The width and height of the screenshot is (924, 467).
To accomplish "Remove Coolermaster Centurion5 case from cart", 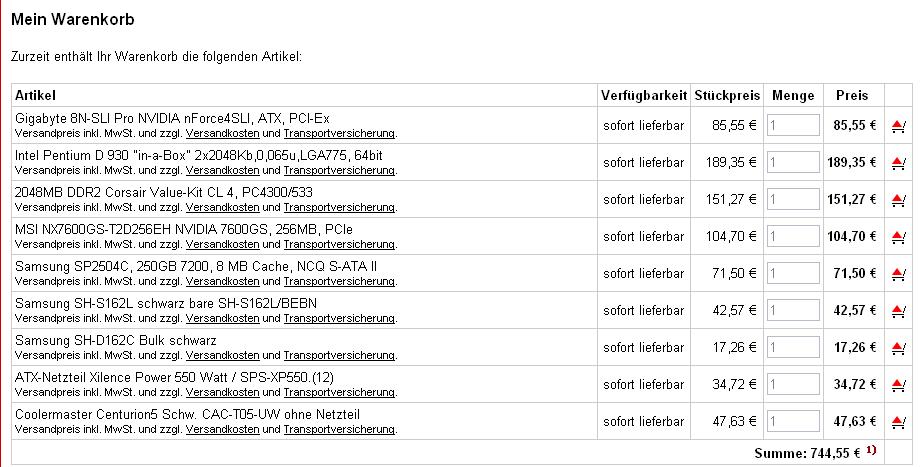I will 898,422.
